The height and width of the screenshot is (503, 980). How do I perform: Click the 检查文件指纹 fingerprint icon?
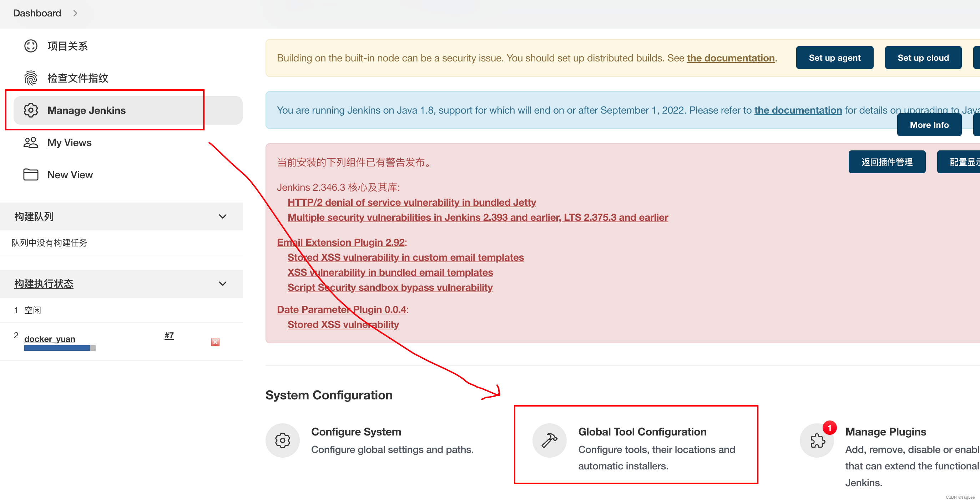point(30,78)
